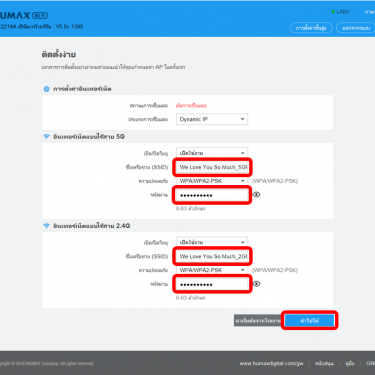
Task: Reveal the 2.4G password with eye icon
Action: (x=256, y=284)
